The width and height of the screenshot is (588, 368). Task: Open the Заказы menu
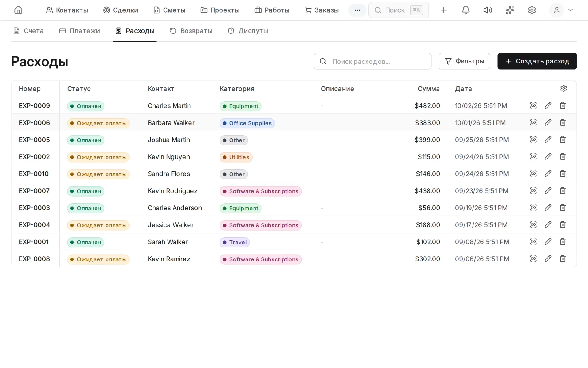pos(322,10)
